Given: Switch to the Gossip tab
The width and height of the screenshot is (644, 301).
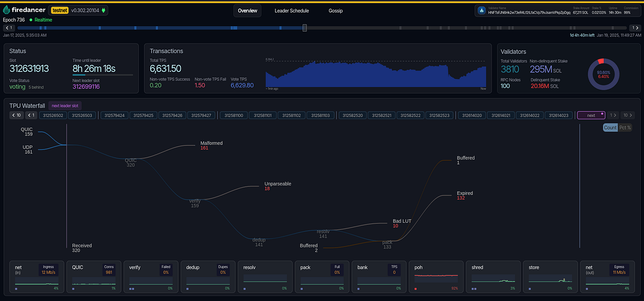Looking at the screenshot, I should 335,11.
